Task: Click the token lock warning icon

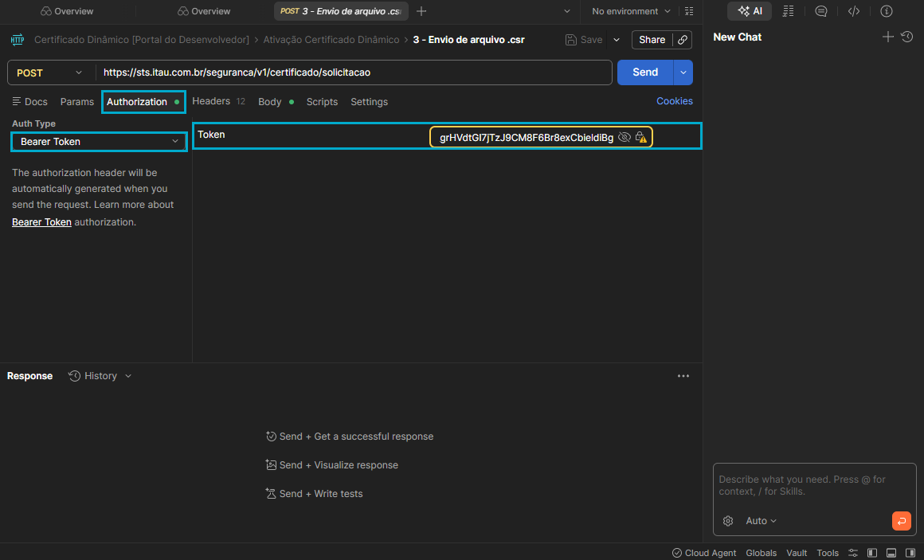Action: (641, 138)
